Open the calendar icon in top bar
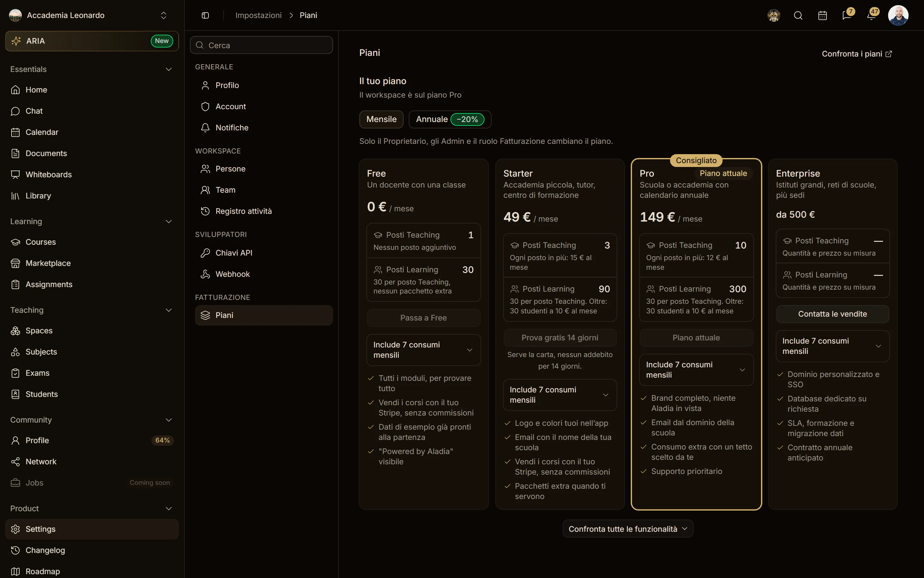Screen dimensions: 924x578 point(822,15)
